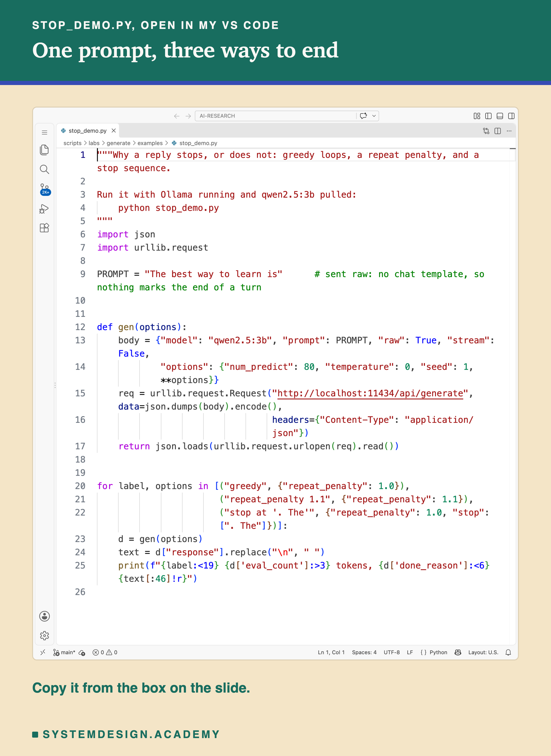Image resolution: width=551 pixels, height=756 pixels.
Task: Click the 'def gen(options):' line
Action: 142,327
